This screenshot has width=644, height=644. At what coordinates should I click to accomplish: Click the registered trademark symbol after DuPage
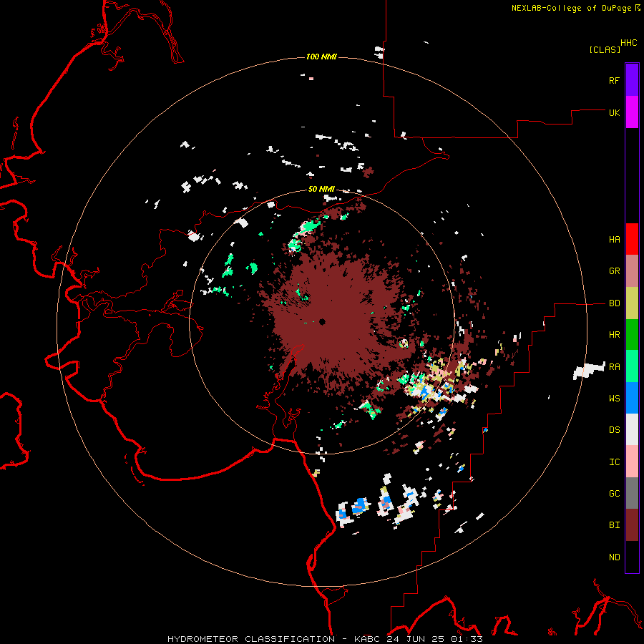638,8
